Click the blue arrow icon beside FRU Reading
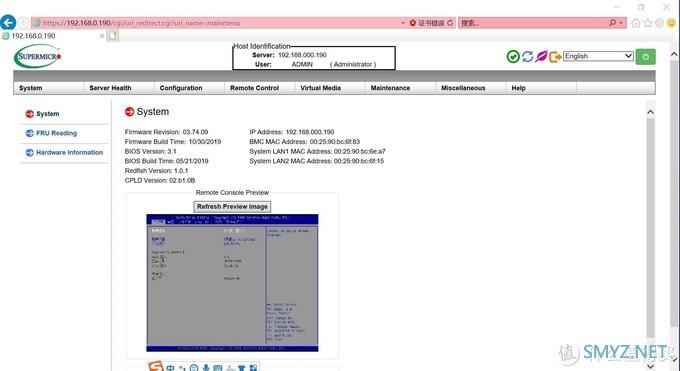The width and height of the screenshot is (680, 371). tap(29, 133)
